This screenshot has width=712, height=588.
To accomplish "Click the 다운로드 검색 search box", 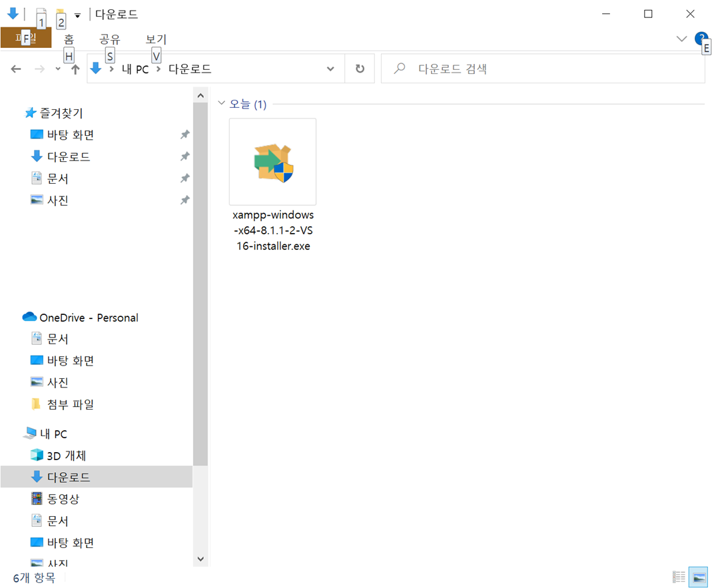I will (x=543, y=69).
